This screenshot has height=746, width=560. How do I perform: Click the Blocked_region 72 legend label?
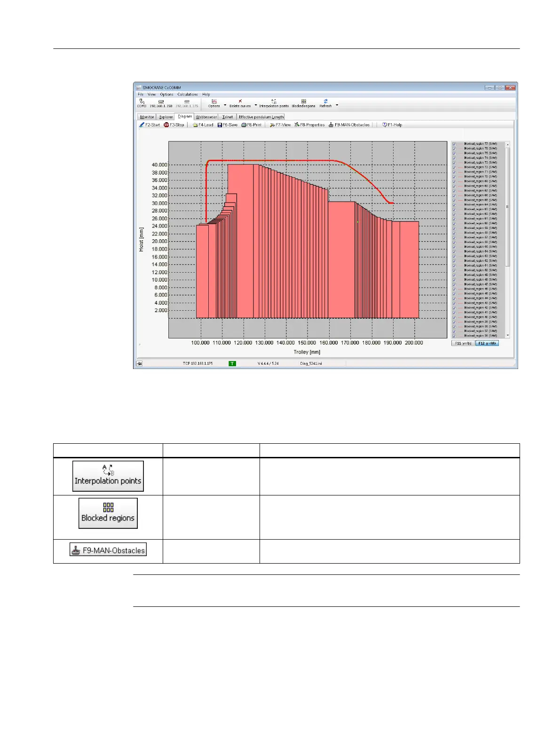click(x=481, y=167)
